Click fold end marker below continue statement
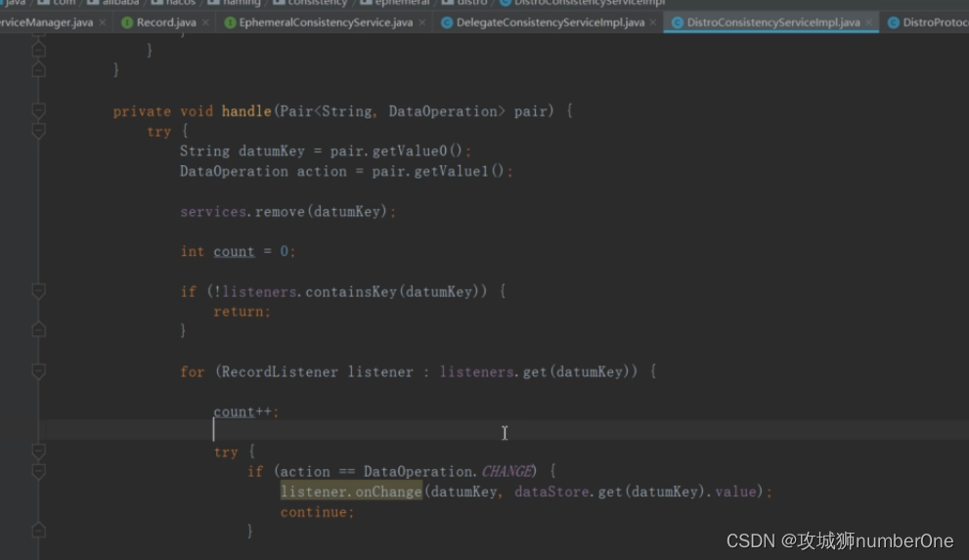The height and width of the screenshot is (560, 969). pyautogui.click(x=38, y=531)
